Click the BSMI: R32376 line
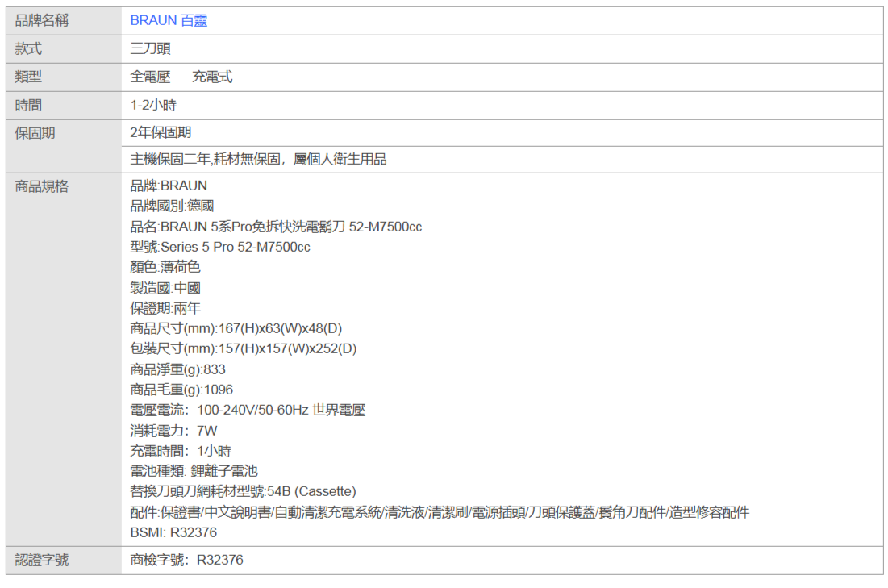This screenshot has height=588, width=888. (x=173, y=532)
